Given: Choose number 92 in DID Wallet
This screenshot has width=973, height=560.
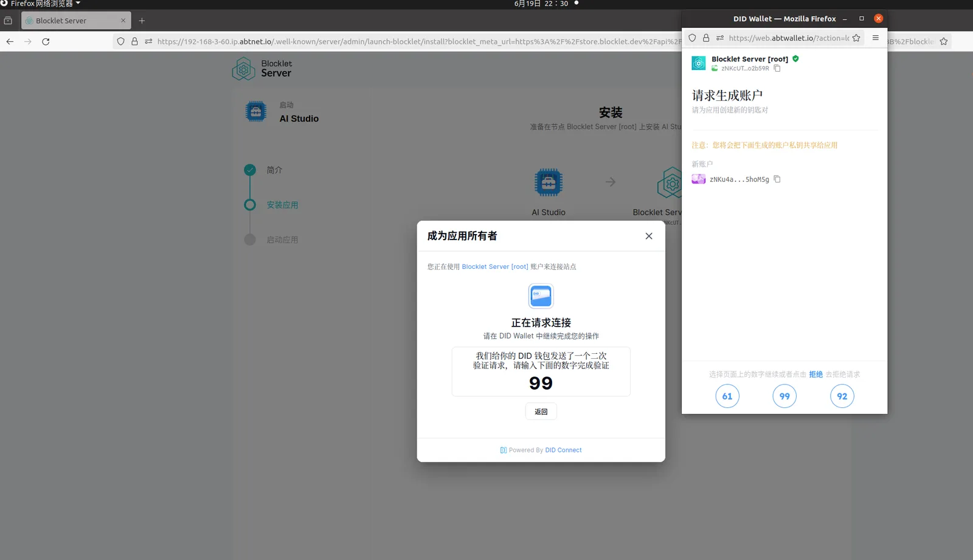Looking at the screenshot, I should 842,396.
